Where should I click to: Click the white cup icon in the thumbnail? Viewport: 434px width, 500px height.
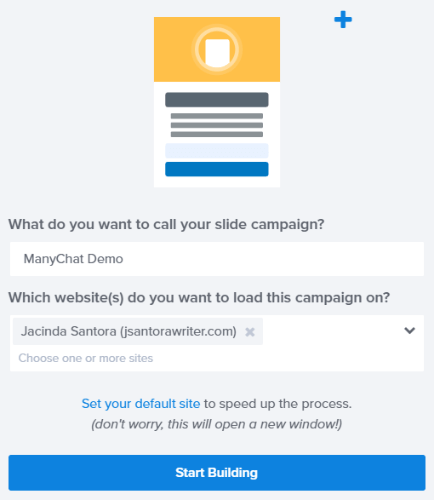(217, 52)
